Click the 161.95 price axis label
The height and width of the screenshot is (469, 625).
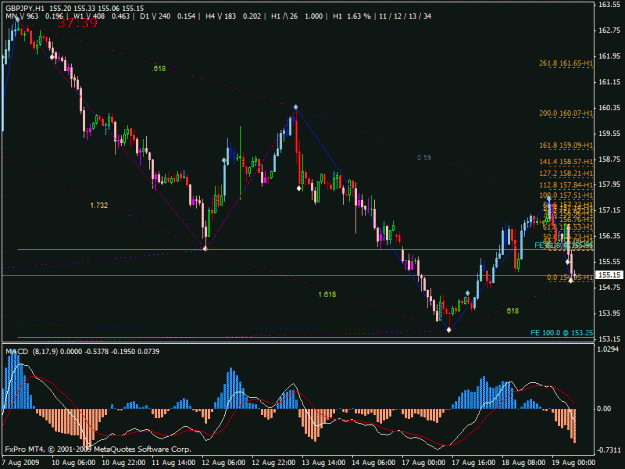[x=609, y=56]
